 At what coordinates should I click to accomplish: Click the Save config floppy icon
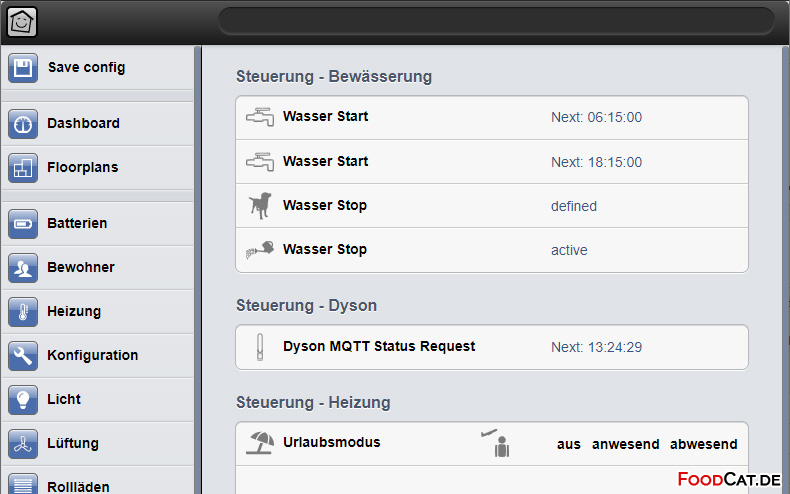click(x=23, y=68)
